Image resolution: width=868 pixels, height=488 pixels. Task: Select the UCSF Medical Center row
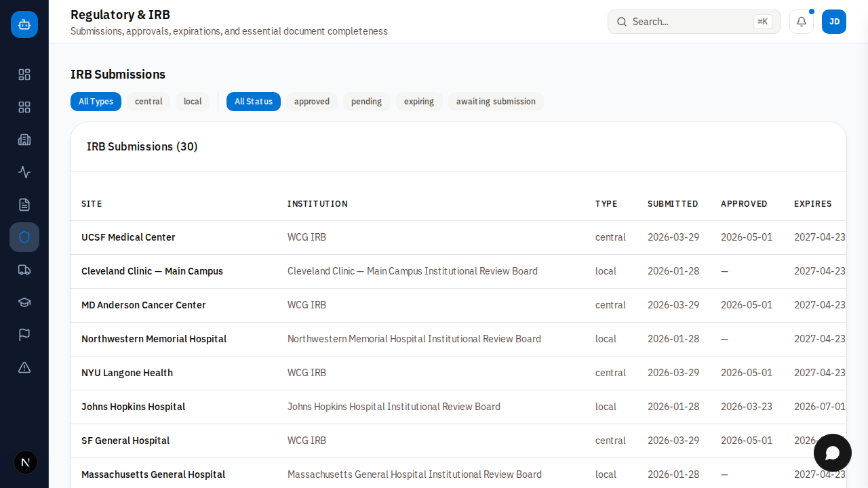(458, 237)
